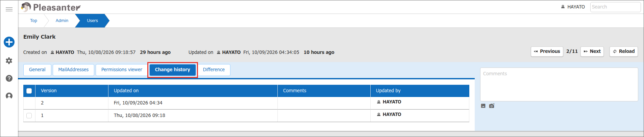Go to the Next record
The image size is (644, 137).
592,52
